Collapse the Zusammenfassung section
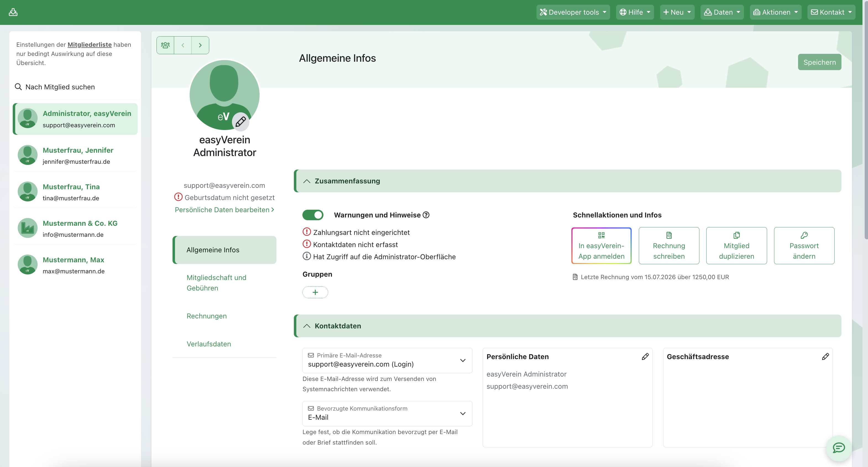The width and height of the screenshot is (868, 467). tap(568, 181)
